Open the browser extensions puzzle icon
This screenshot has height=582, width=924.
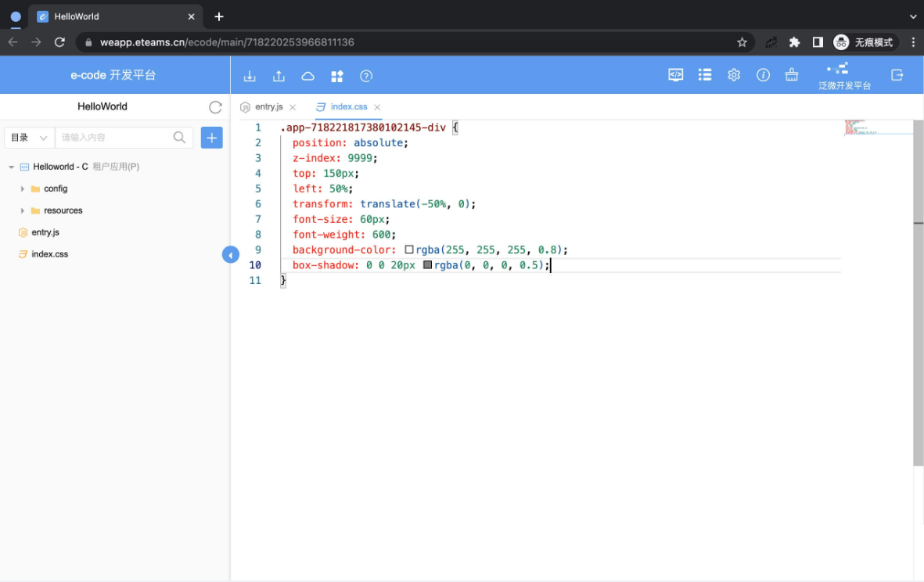[794, 42]
